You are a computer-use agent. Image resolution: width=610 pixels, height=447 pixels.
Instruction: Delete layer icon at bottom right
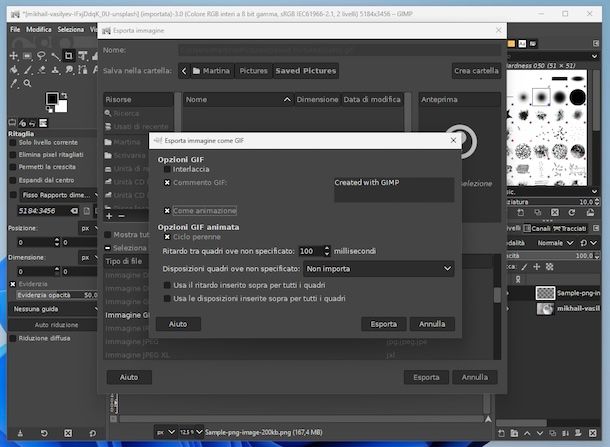point(592,433)
